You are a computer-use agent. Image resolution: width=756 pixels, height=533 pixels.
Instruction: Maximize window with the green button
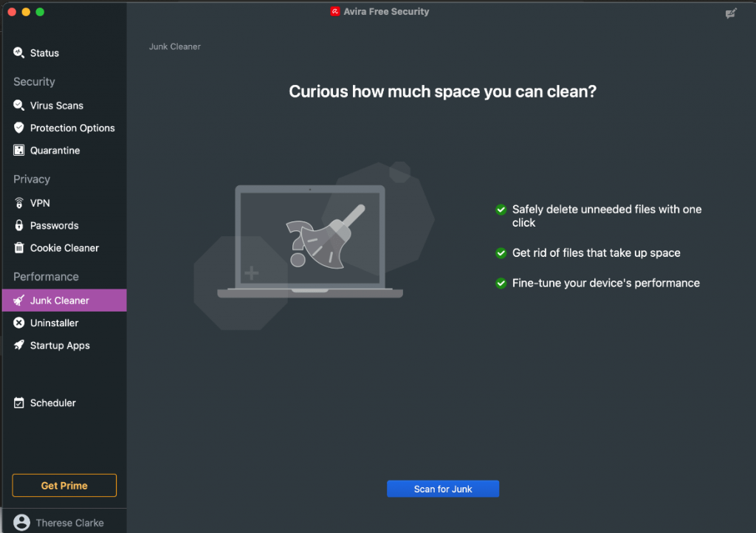point(40,12)
